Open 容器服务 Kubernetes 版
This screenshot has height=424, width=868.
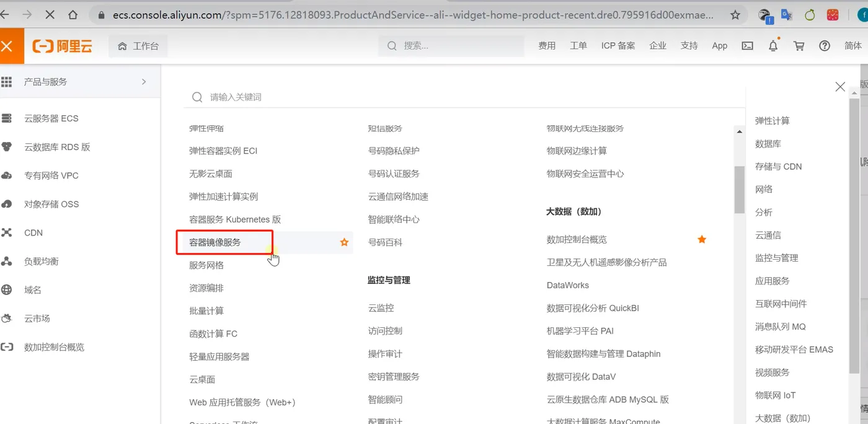click(235, 219)
